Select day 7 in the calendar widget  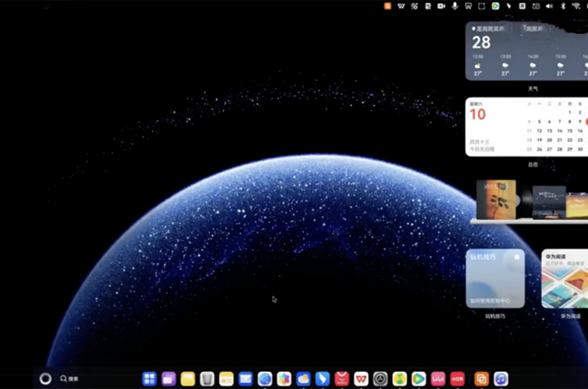point(560,121)
